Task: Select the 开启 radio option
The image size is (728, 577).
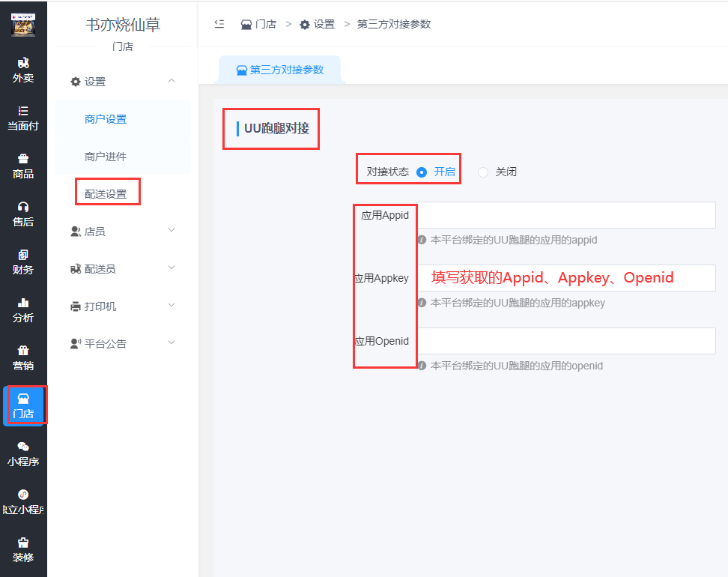Action: coord(435,172)
